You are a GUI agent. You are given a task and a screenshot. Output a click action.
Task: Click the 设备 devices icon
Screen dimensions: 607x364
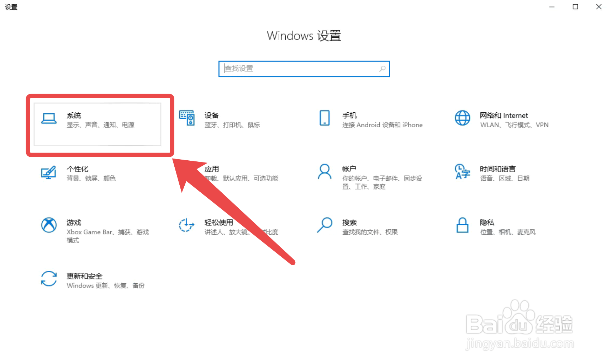pos(187,119)
